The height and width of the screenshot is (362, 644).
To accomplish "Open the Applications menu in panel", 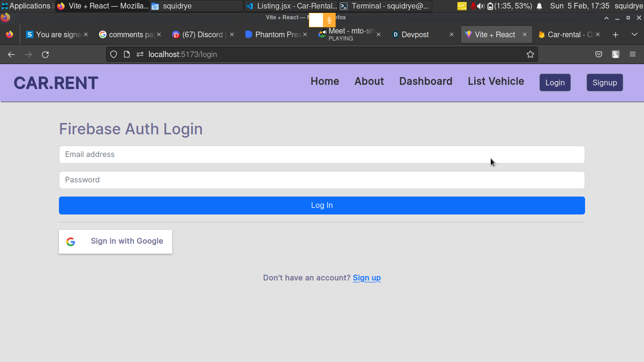I will pos(27,6).
